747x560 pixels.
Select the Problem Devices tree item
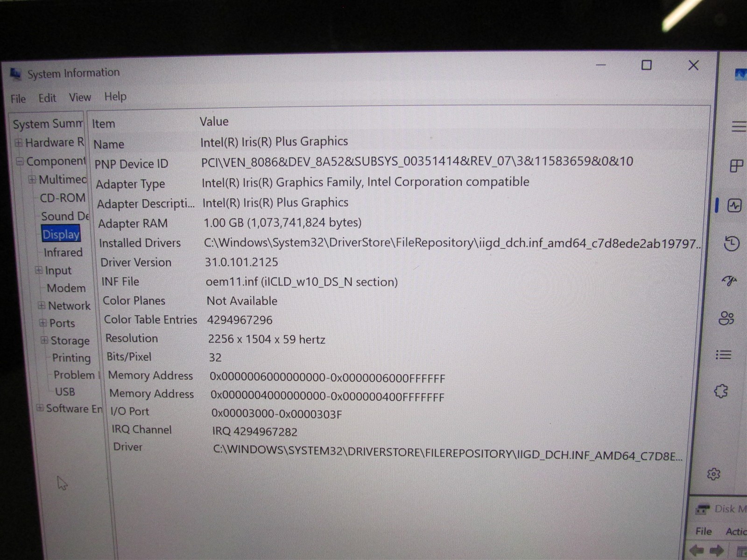pyautogui.click(x=76, y=375)
